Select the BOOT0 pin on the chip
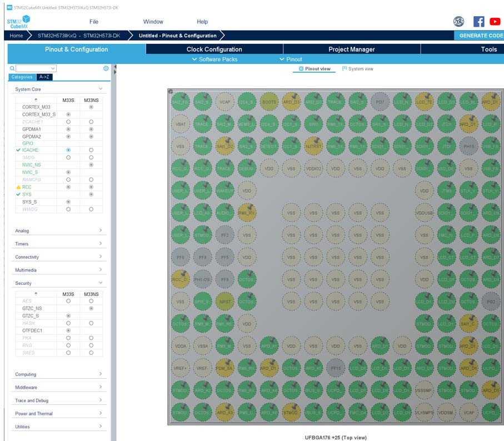 tap(269, 102)
